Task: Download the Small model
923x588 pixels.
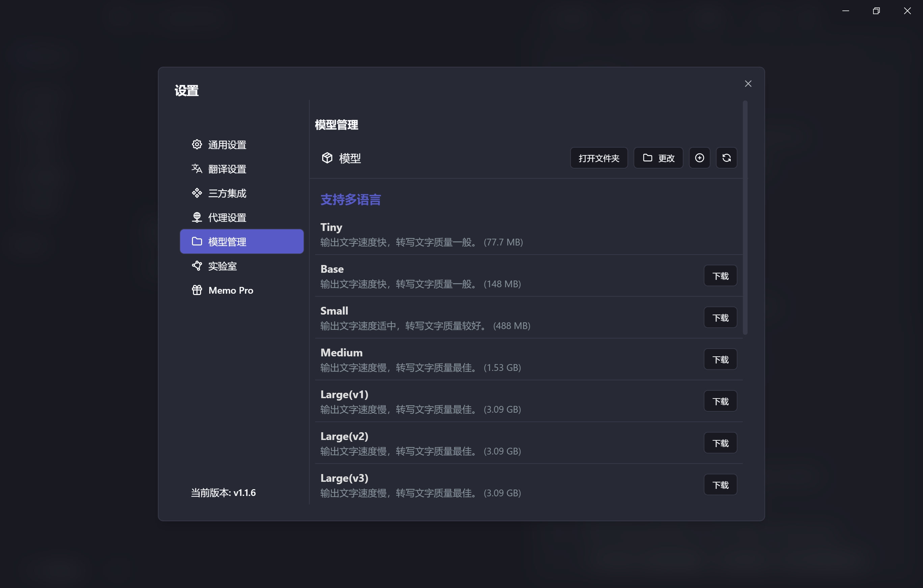Action: (x=720, y=318)
